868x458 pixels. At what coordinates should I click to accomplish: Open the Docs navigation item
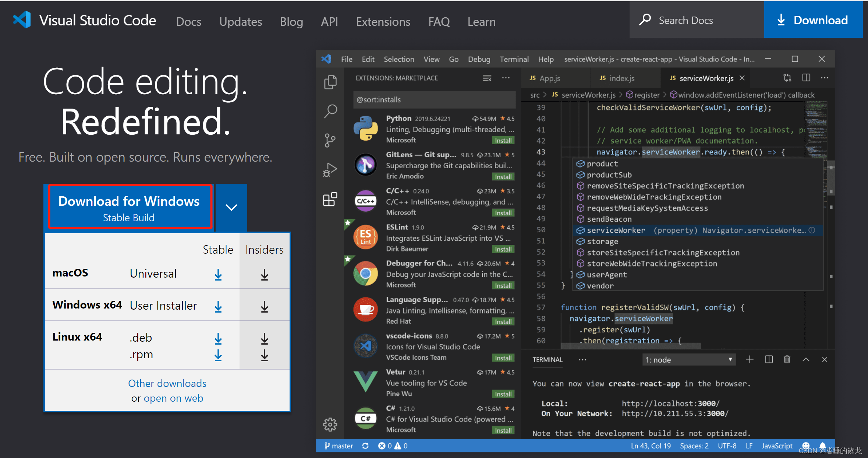click(x=189, y=22)
